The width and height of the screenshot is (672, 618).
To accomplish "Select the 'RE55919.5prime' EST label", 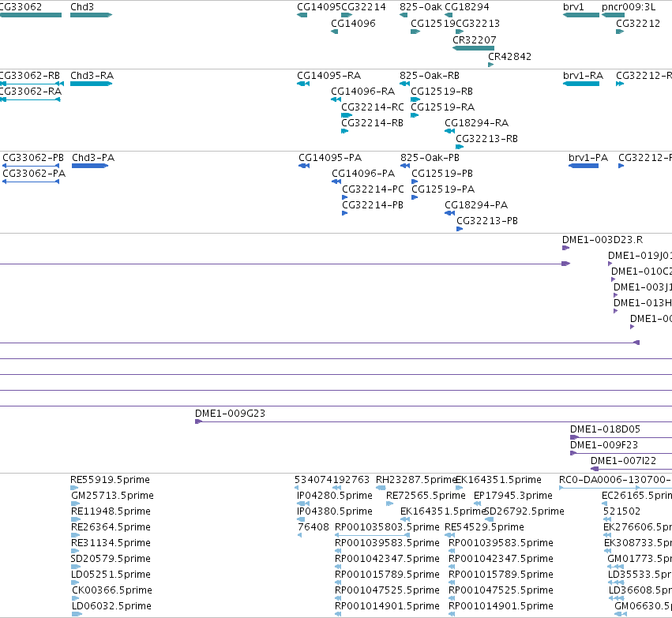I will 110,480.
